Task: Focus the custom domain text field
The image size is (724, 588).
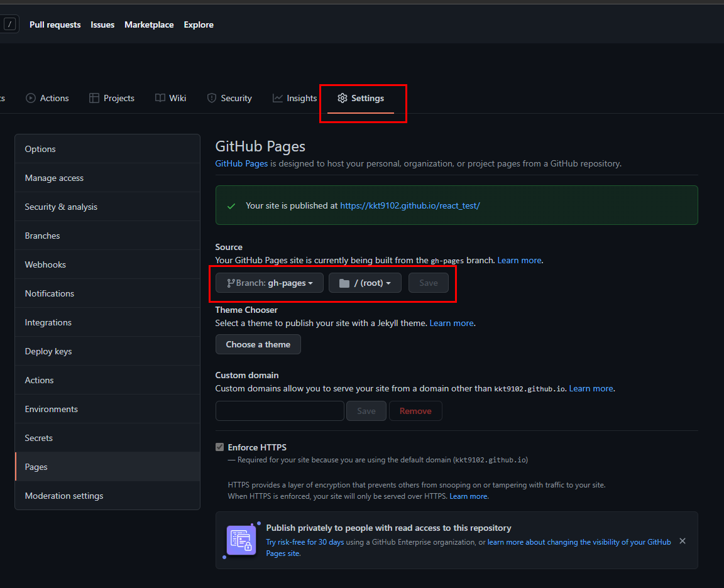Action: coord(280,411)
